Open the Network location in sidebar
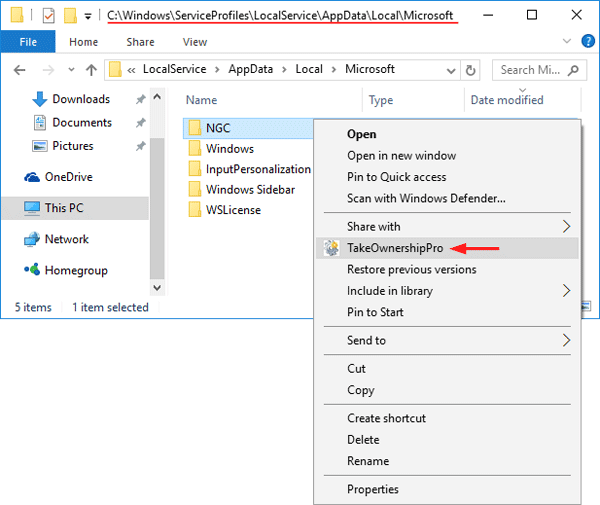The width and height of the screenshot is (600, 505). click(x=66, y=239)
